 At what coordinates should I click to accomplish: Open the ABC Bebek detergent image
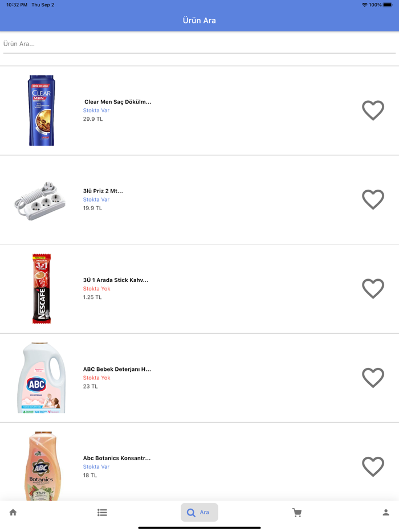point(41,378)
